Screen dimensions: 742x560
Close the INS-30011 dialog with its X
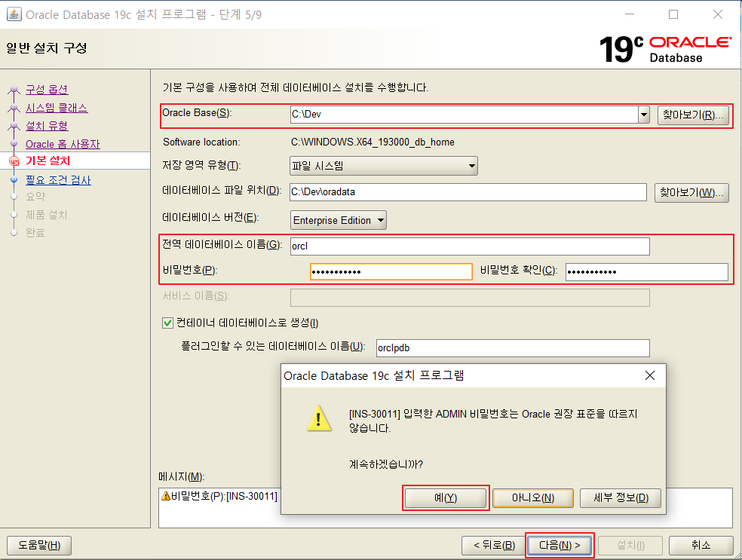coord(650,375)
